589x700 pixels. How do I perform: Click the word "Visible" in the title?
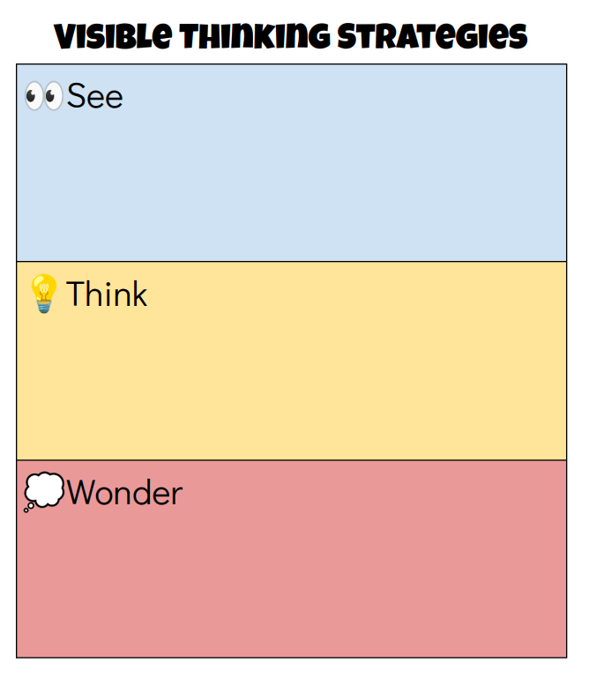[x=112, y=37]
